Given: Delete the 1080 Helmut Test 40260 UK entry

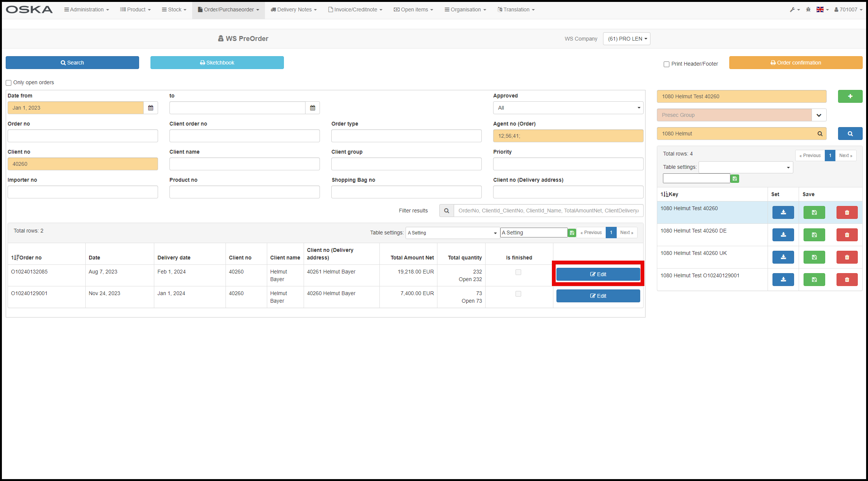Looking at the screenshot, I should (x=847, y=257).
